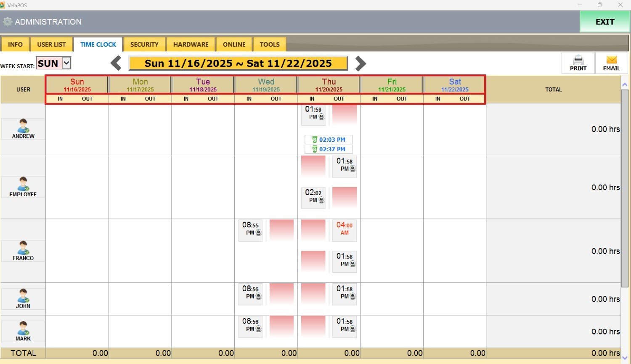Open the WEEK START dropdown
The height and width of the screenshot is (364, 631).
pyautogui.click(x=66, y=63)
